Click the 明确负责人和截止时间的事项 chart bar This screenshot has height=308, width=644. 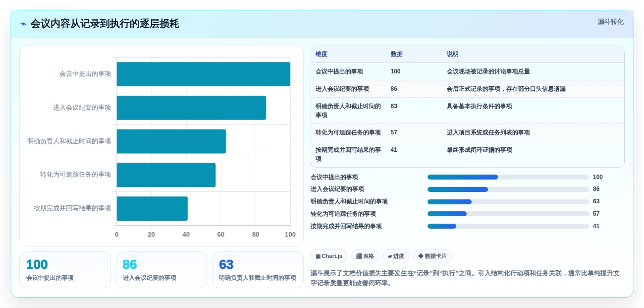point(171,141)
